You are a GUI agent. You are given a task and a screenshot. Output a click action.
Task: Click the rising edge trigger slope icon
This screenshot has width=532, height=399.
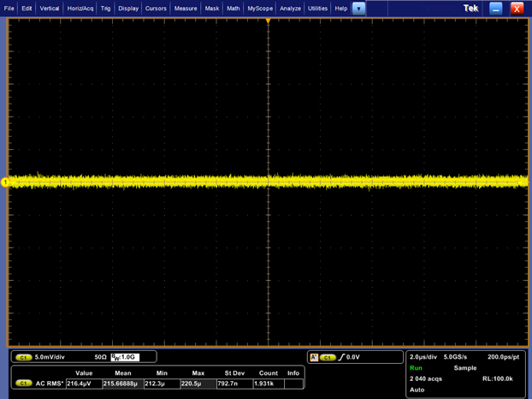pyautogui.click(x=341, y=357)
